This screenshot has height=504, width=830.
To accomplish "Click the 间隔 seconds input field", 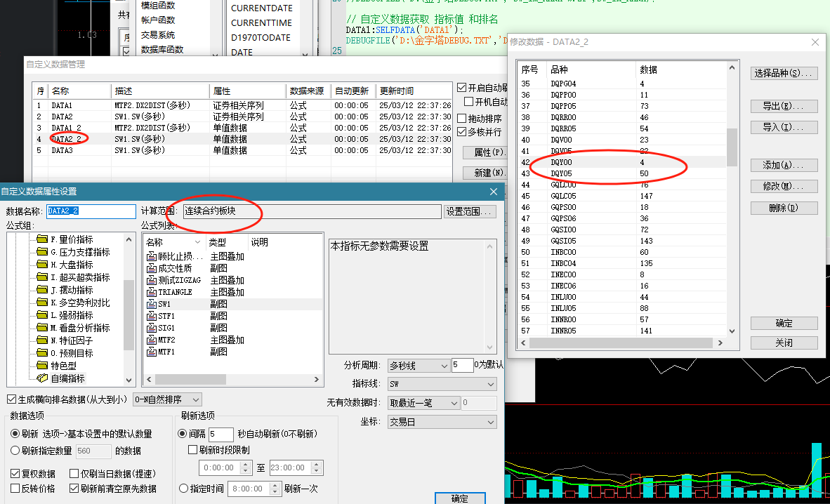I will point(220,434).
